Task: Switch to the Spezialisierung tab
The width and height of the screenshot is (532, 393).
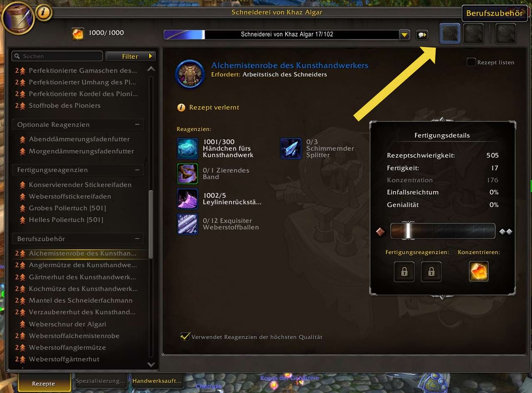Action: tap(101, 381)
